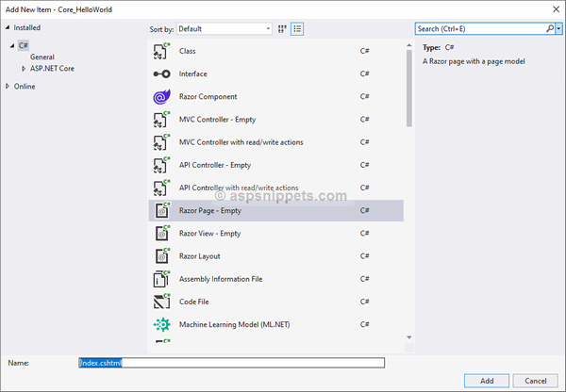566x392 pixels.
Task: Click the Name input field
Action: pos(232,363)
